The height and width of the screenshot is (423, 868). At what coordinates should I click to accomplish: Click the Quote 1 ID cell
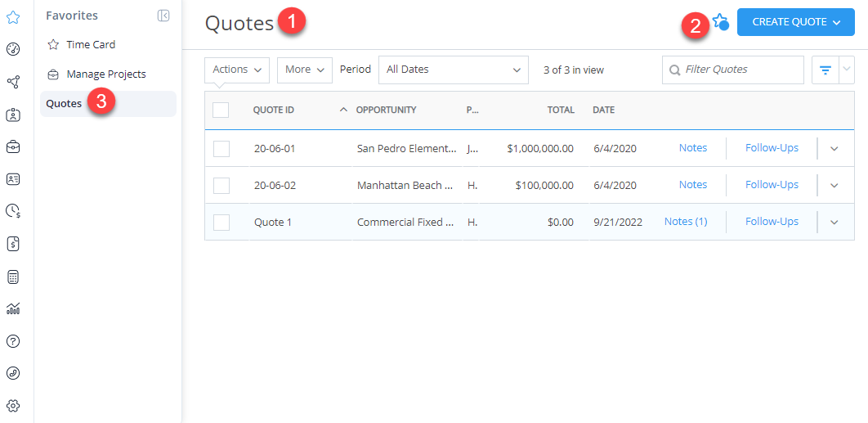click(x=272, y=222)
